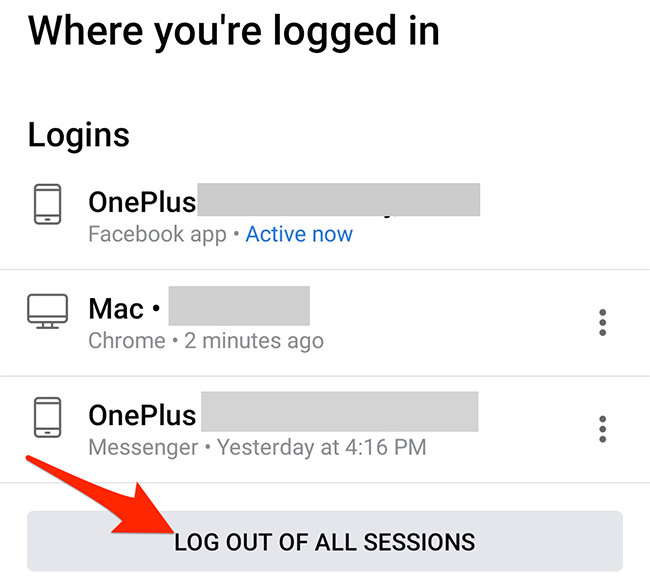Click the phone icon beside Messenger login
Screen dimensions: 650x586
(x=47, y=417)
